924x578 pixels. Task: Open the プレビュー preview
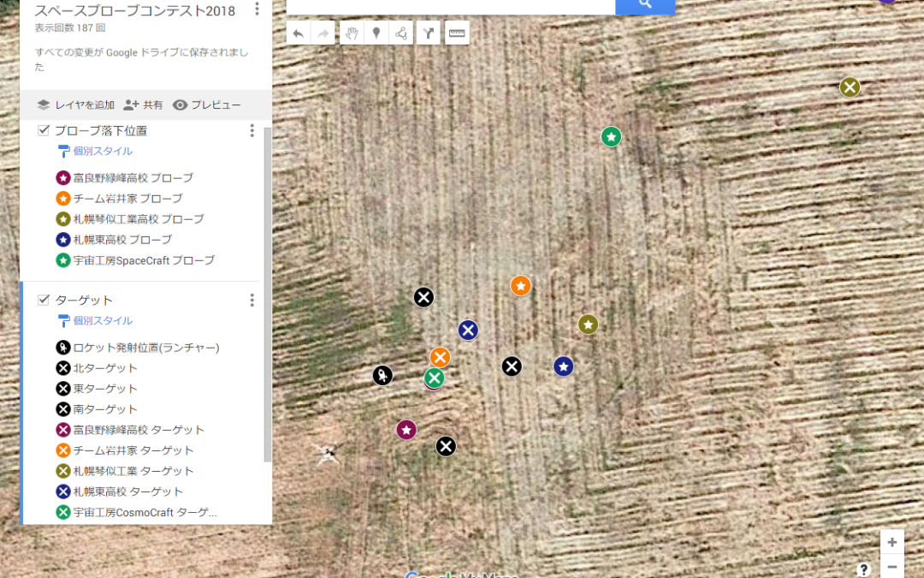tap(206, 105)
